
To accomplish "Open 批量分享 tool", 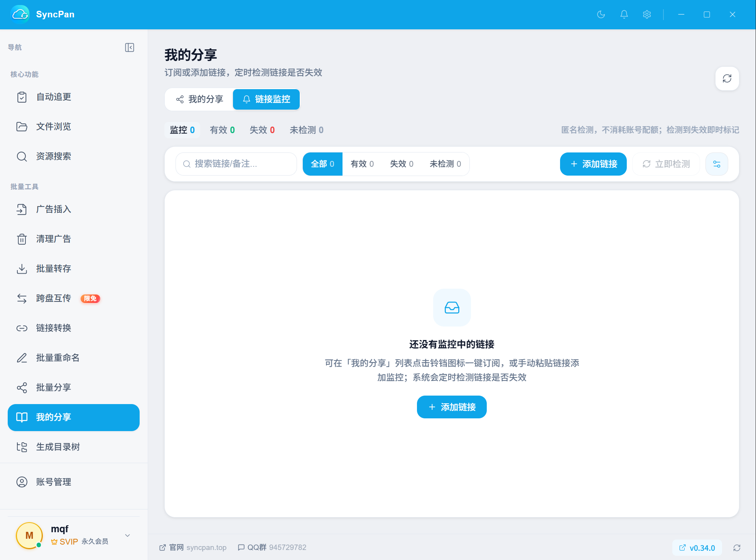I will click(74, 387).
